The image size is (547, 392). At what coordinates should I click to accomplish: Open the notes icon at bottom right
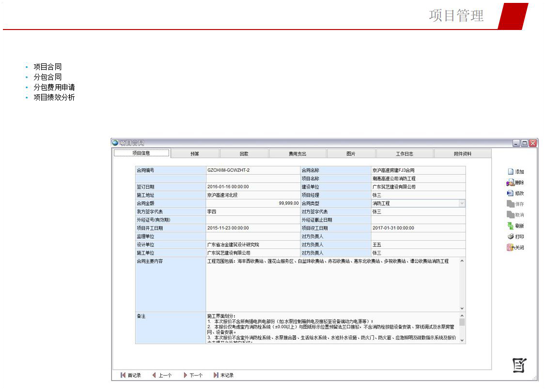tap(519, 365)
